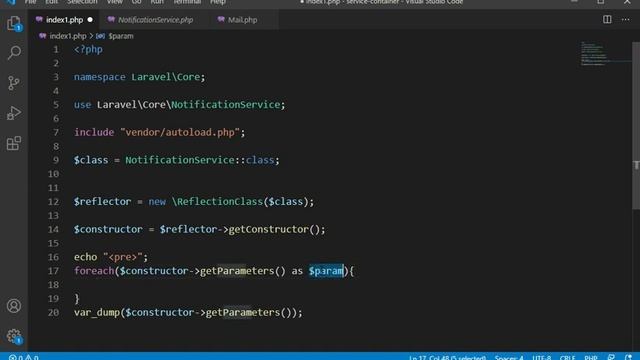Click the "vendor/autoload.php" string
The image size is (640, 360).
pyautogui.click(x=180, y=132)
